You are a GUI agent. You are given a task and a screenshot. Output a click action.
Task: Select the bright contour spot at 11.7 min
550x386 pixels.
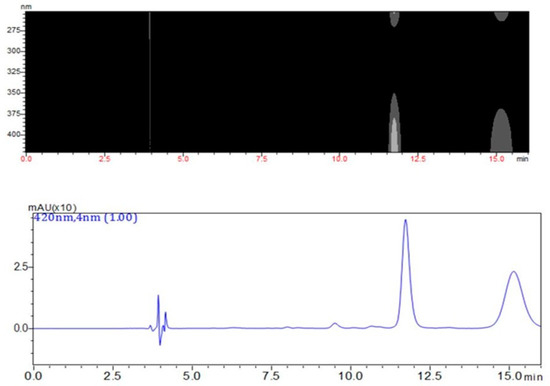394,135
